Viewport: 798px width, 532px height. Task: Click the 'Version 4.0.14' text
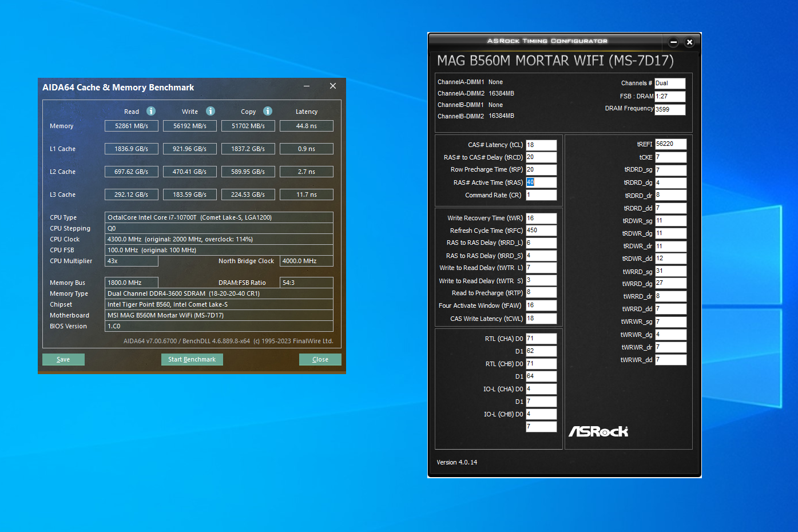[456, 462]
